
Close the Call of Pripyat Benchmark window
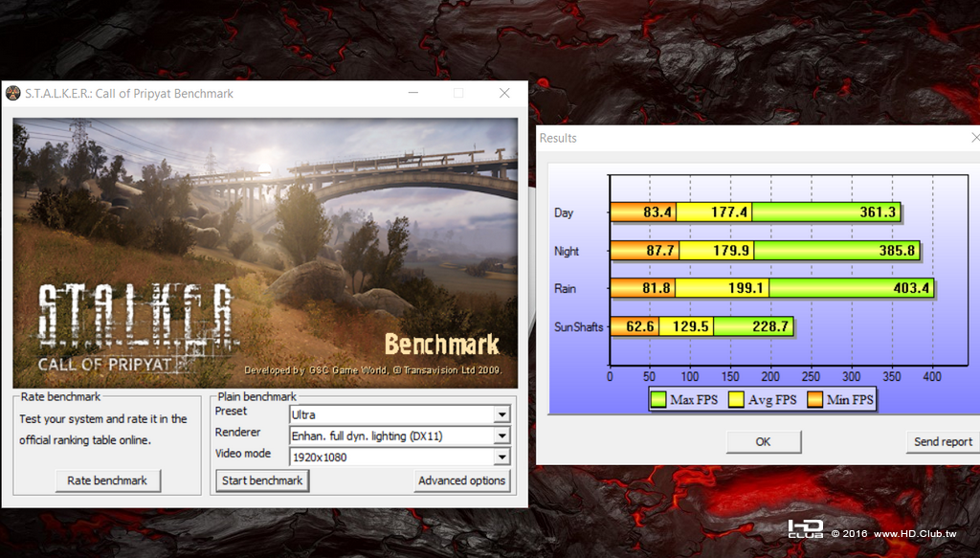504,93
